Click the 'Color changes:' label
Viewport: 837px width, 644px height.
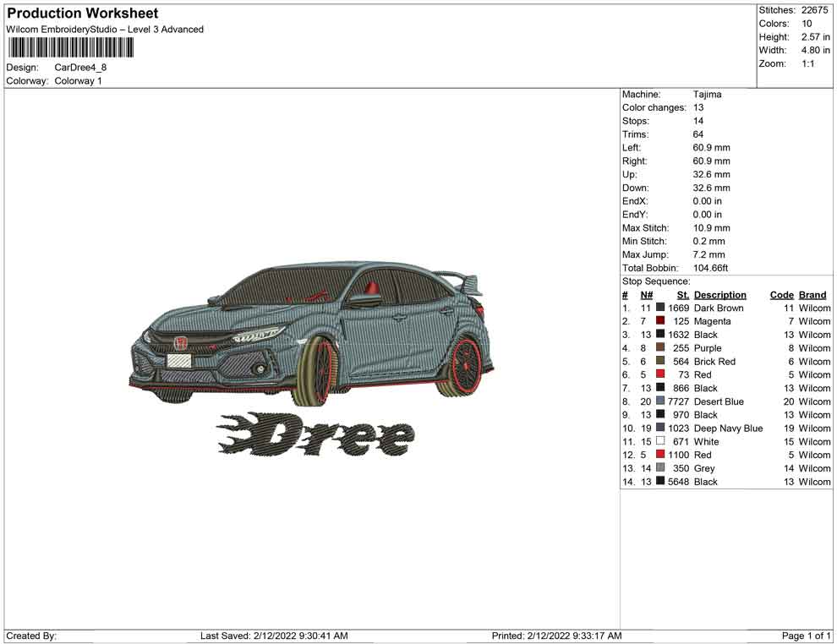[x=654, y=108]
